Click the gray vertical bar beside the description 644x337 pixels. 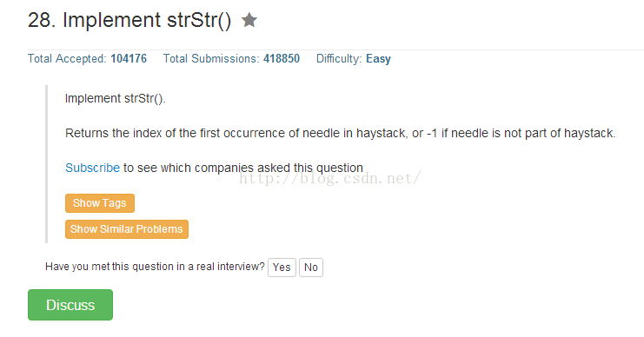tap(46, 164)
